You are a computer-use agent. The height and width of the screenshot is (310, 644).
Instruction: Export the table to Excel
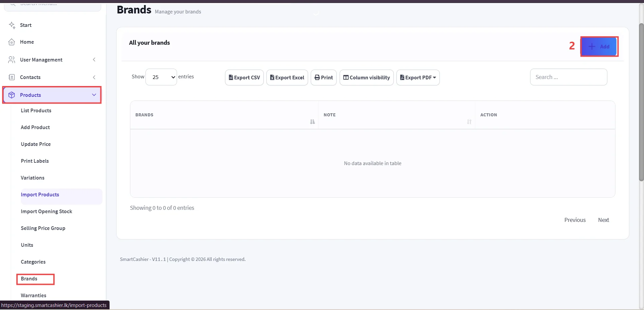click(x=287, y=77)
